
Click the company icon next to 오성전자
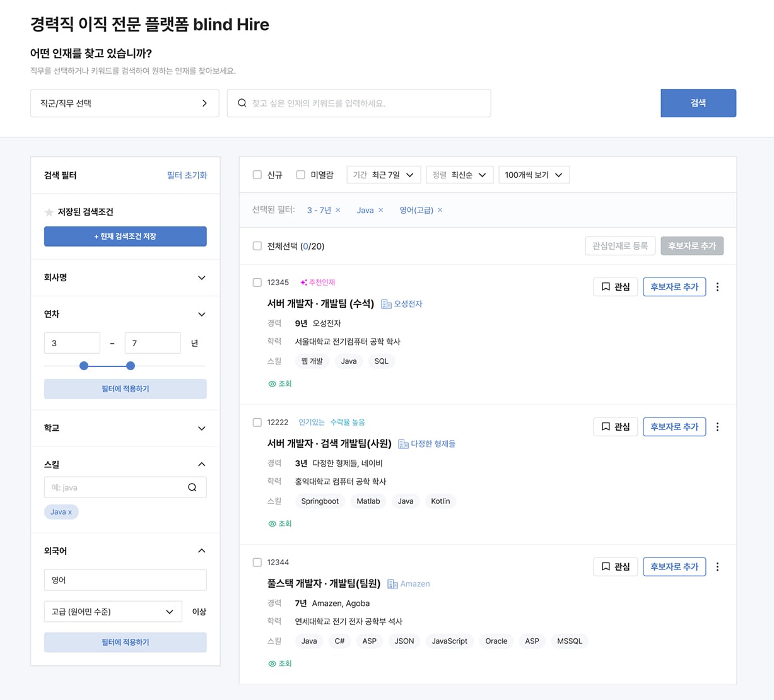(x=385, y=303)
